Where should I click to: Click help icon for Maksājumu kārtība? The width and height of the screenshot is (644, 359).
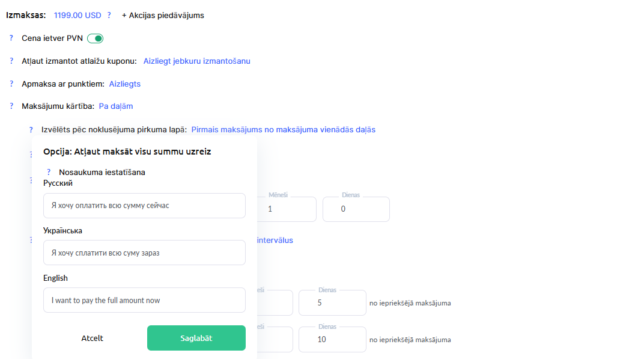pyautogui.click(x=11, y=106)
